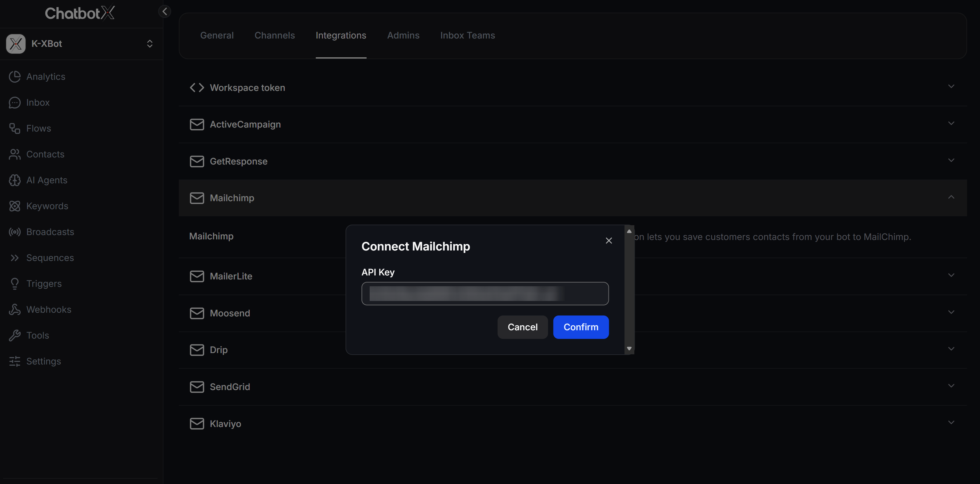Image resolution: width=980 pixels, height=484 pixels.
Task: Click the Workspace token label
Action: pos(247,87)
